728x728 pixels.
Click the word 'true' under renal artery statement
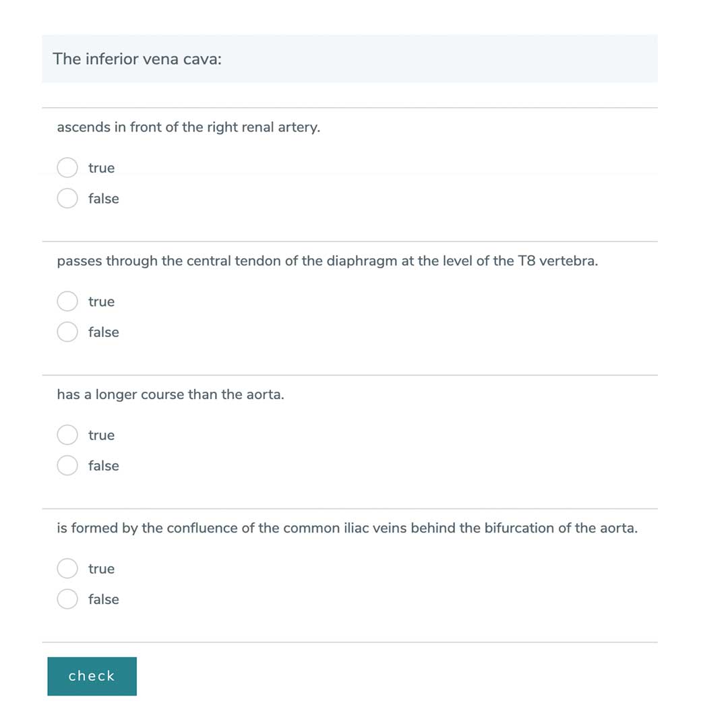[x=101, y=168]
